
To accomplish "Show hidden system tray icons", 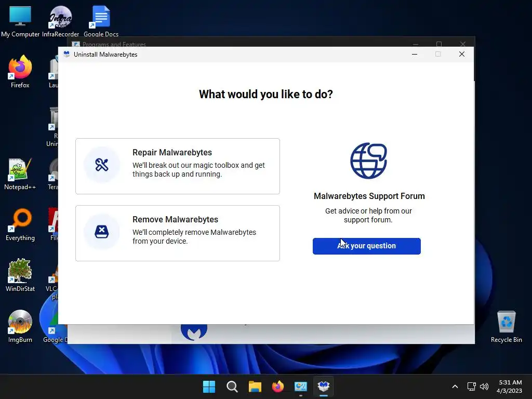I will click(455, 387).
